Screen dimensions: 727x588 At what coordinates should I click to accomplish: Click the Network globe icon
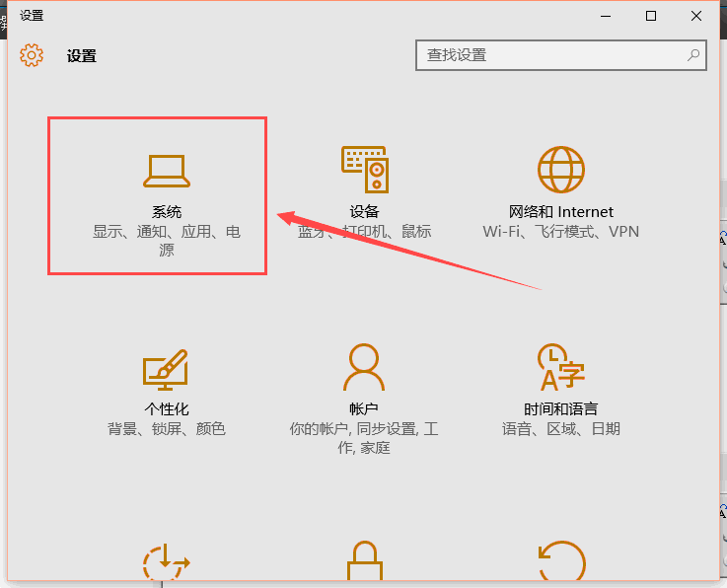[x=560, y=170]
